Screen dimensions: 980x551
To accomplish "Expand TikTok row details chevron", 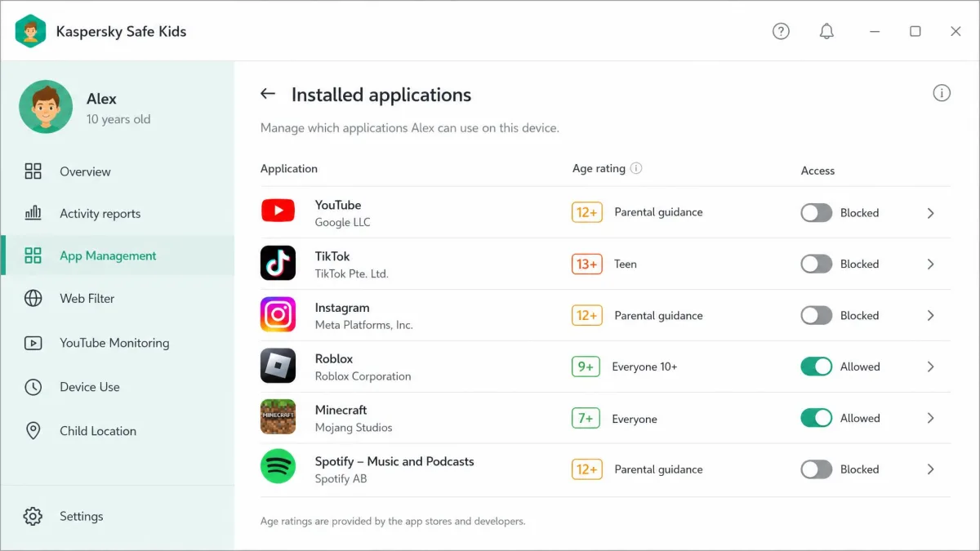I will click(931, 264).
